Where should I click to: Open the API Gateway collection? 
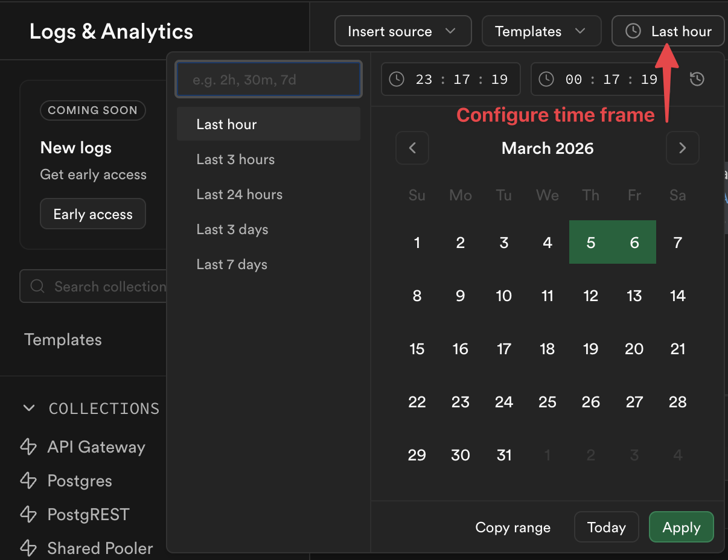coord(96,447)
